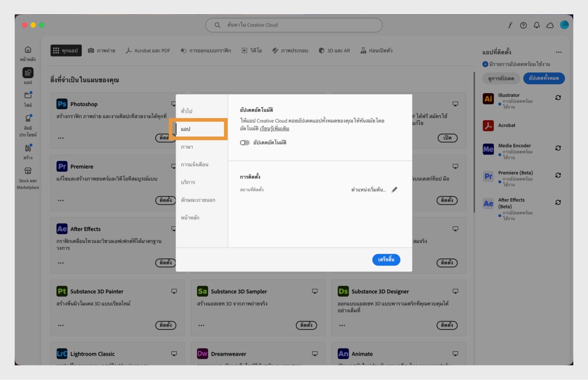588x380 pixels.
Task: Click the Media Encoder update refresh icon
Action: click(x=558, y=148)
